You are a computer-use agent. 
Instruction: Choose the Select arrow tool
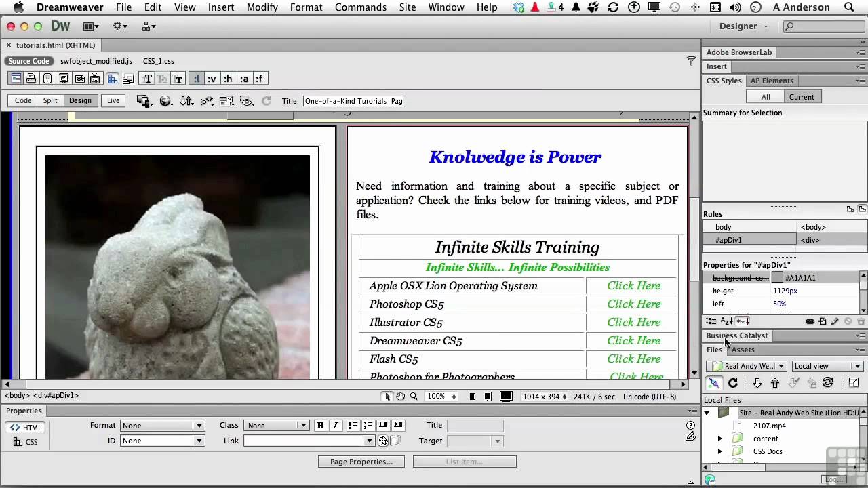pyautogui.click(x=387, y=396)
